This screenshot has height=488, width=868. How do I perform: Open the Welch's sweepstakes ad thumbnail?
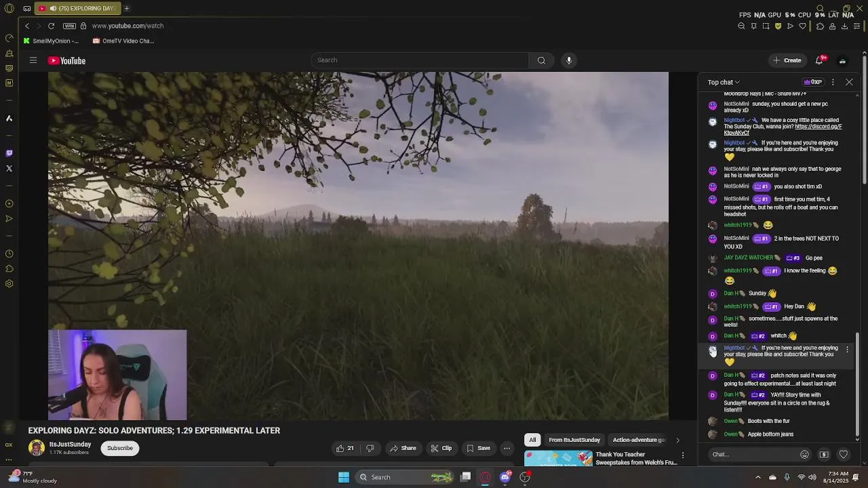pos(558,459)
